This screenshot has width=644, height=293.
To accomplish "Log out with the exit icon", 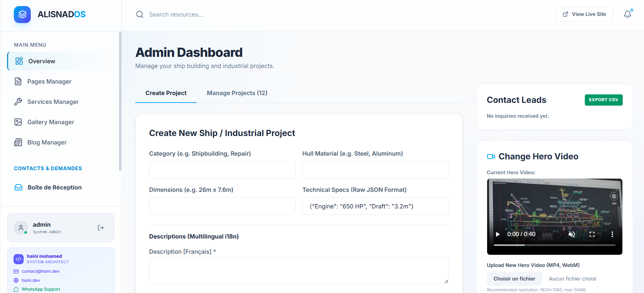I will pos(101,228).
